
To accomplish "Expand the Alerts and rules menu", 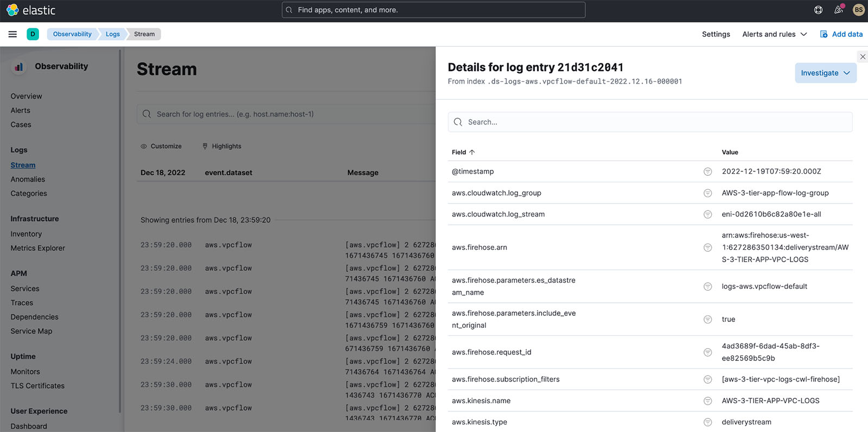I will coord(774,34).
